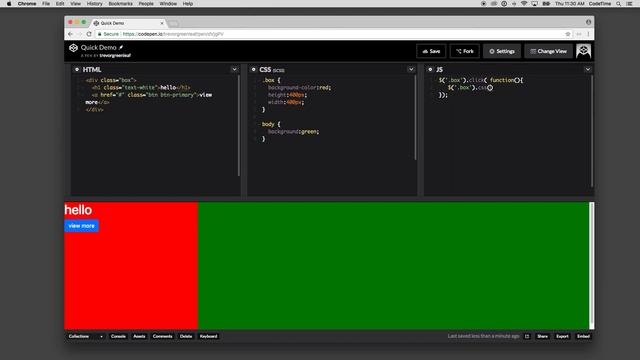The height and width of the screenshot is (360, 640).
Task: Open the Collections dropdown
Action: (86, 336)
